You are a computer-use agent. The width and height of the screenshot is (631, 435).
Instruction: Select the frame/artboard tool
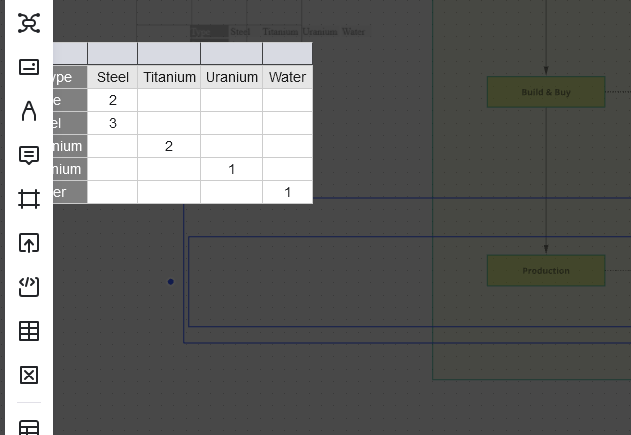(29, 199)
